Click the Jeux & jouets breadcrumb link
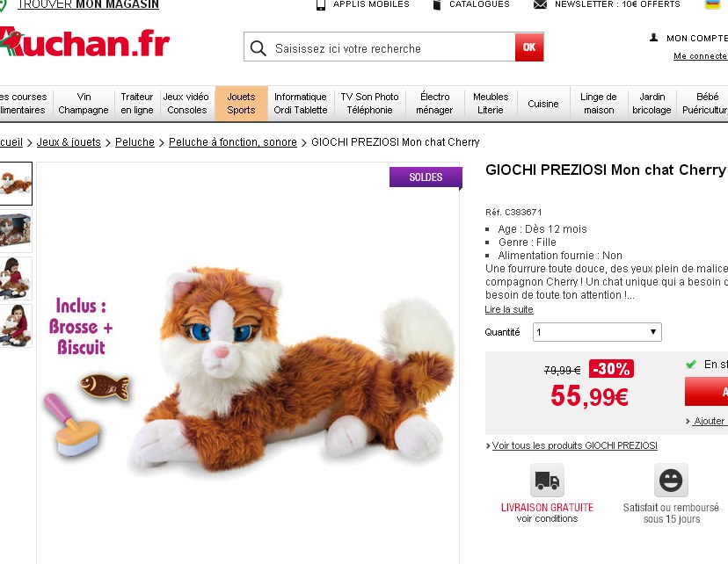The width and height of the screenshot is (728, 564). point(69,142)
